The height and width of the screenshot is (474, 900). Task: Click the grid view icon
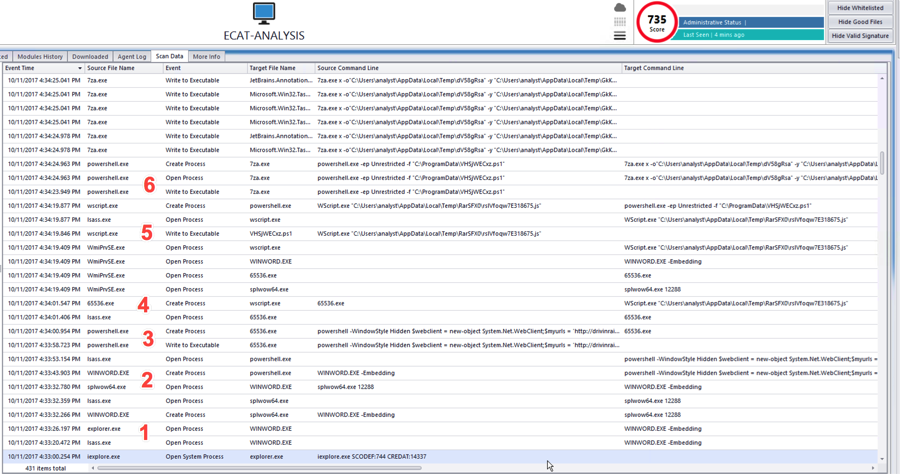tap(620, 21)
